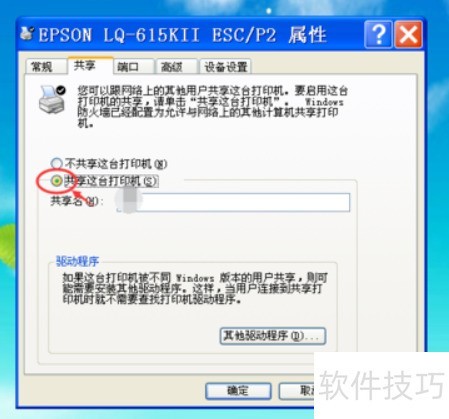The width and height of the screenshot is (449, 419).
Task: Close the EPSON properties dialog with red X
Action: pyautogui.click(x=409, y=34)
